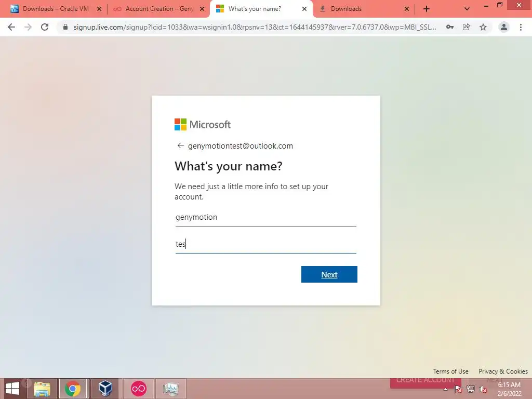Image resolution: width=532 pixels, height=399 pixels.
Task: Open the Chrome three-dot menu
Action: coord(521,27)
